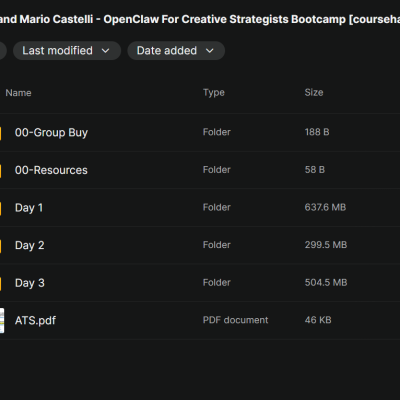The height and width of the screenshot is (400, 400).
Task: Click the 637.6 MB size value
Action: click(x=325, y=207)
